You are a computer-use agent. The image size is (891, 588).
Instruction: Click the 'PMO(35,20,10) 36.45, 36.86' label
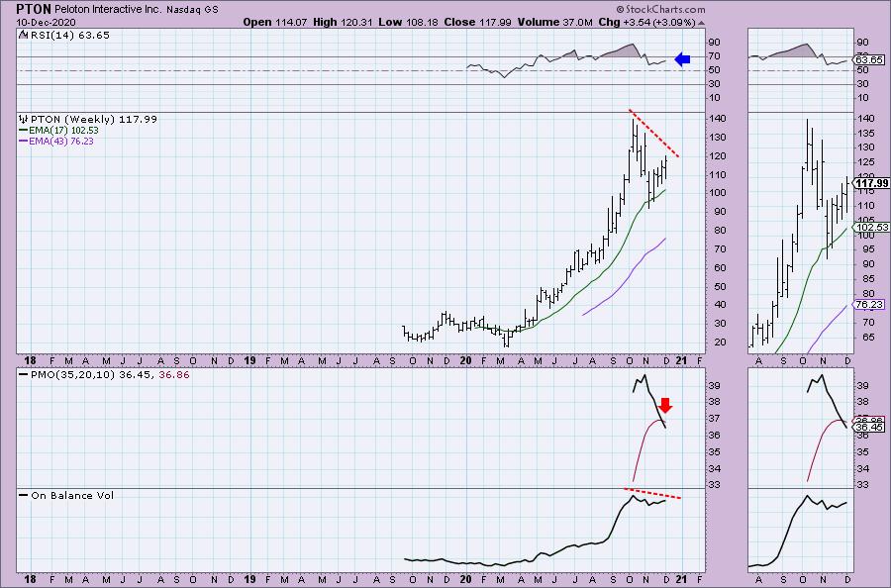point(110,375)
